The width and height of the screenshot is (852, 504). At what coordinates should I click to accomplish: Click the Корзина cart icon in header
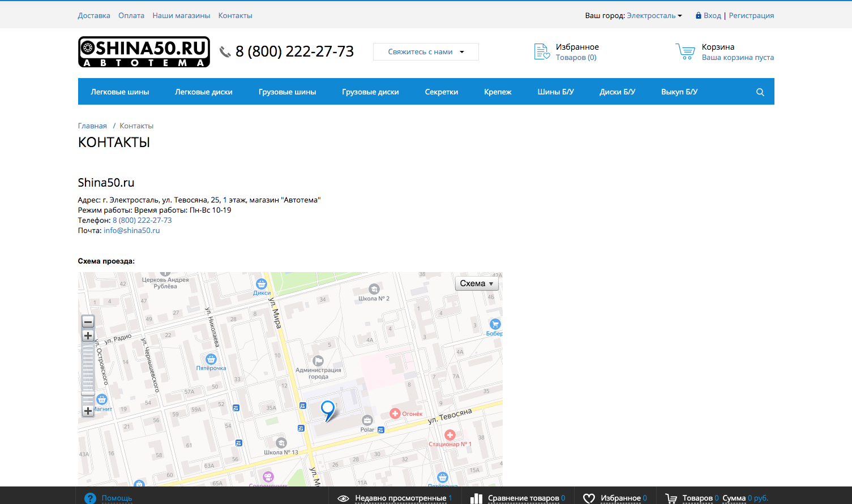(685, 51)
